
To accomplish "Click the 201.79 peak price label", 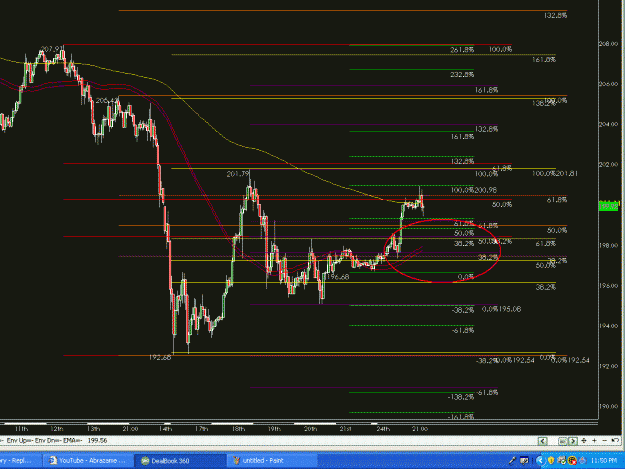I will tap(238, 174).
